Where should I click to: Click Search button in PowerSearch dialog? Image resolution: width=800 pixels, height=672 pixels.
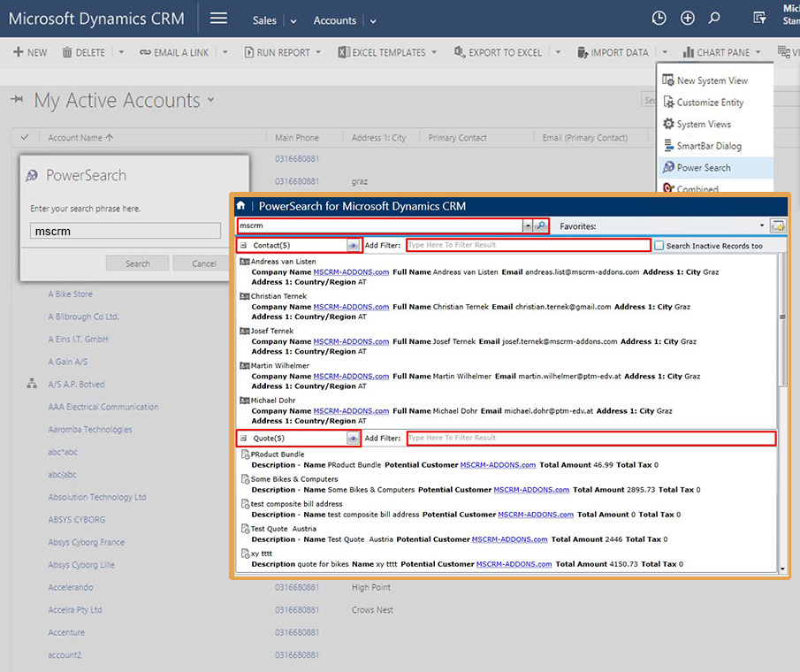[x=138, y=263]
